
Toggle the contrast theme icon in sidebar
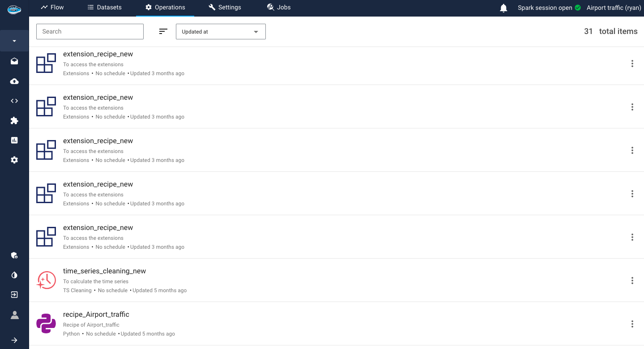click(x=14, y=275)
